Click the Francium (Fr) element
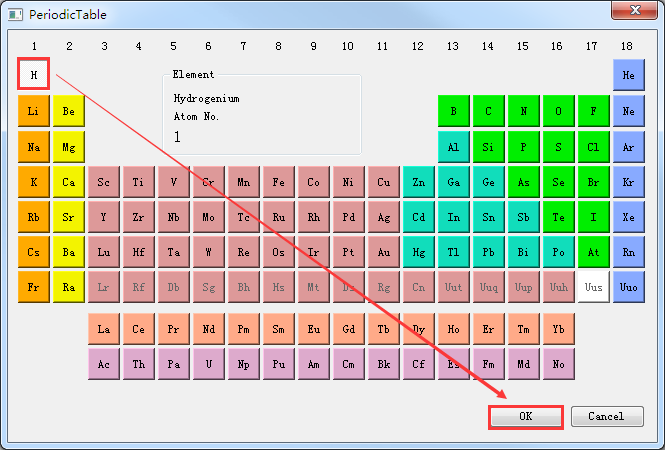The height and width of the screenshot is (450, 665). click(34, 287)
